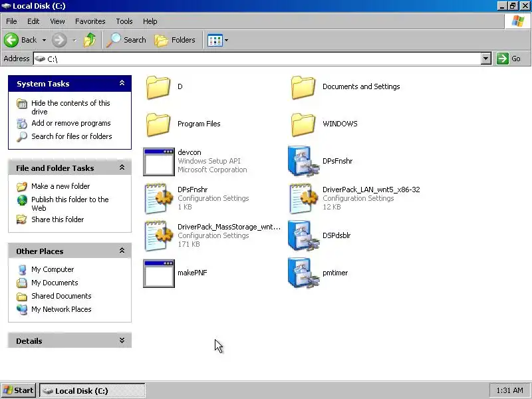The width and height of the screenshot is (532, 399).
Task: Select the pmtimer file icon
Action: click(303, 273)
